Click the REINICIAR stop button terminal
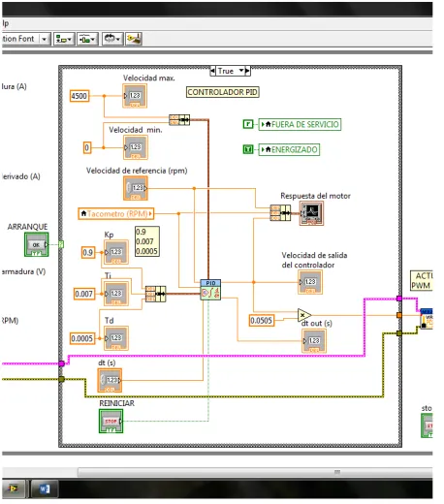444x504 pixels. point(111,422)
